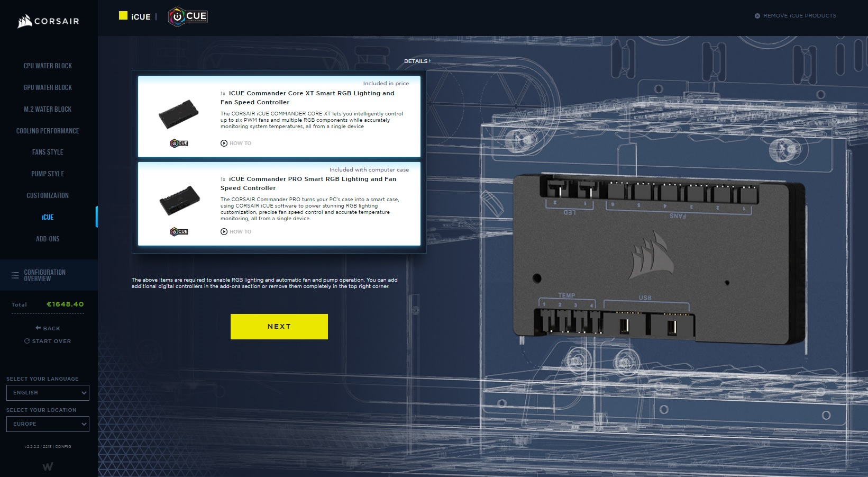
Task: Open the location dropdown showing Europe
Action: tap(48, 424)
